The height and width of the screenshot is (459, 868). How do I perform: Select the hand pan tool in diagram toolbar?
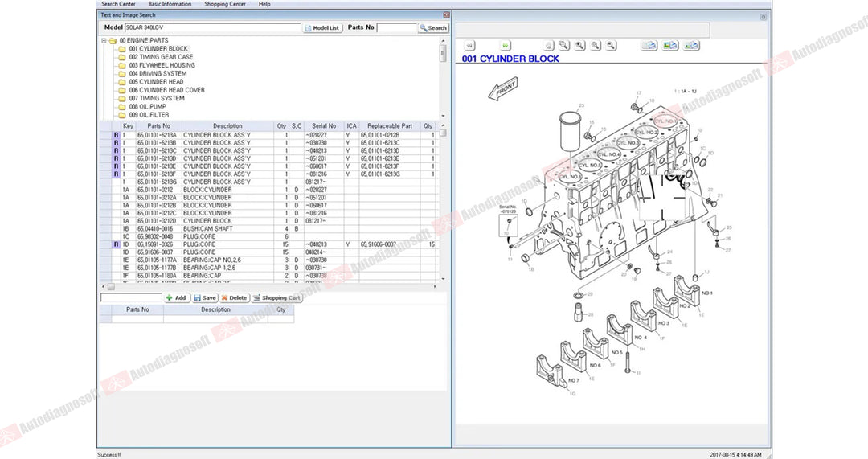pyautogui.click(x=549, y=45)
